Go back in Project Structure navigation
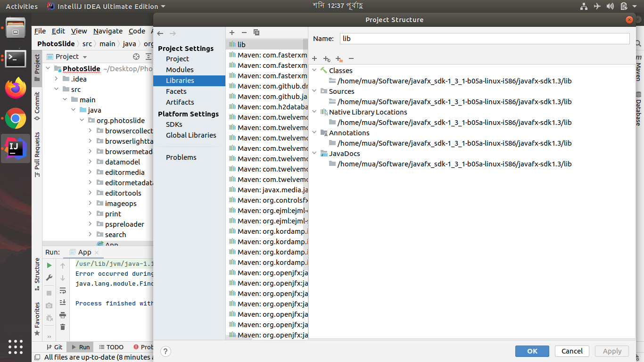The image size is (644, 362). (x=160, y=33)
